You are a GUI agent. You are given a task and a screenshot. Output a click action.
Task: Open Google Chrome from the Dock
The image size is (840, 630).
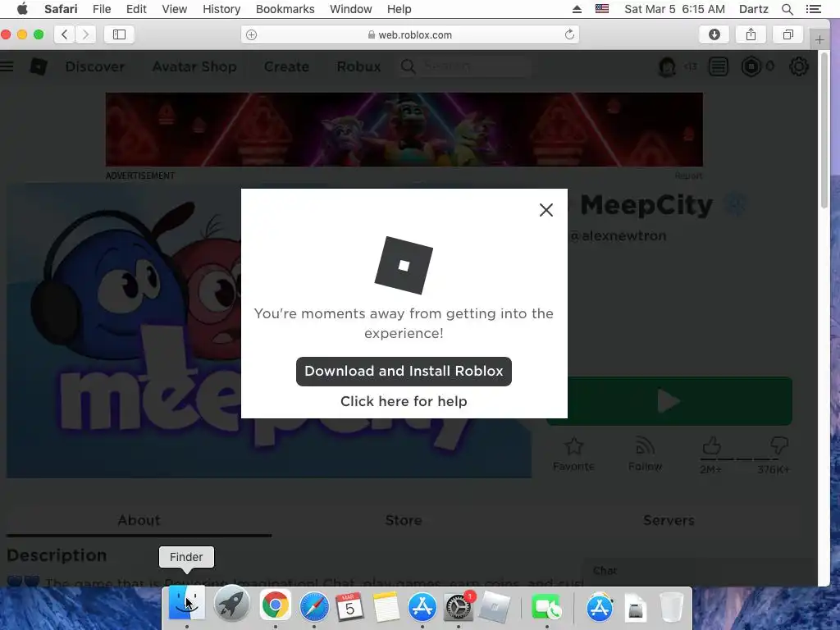276,606
